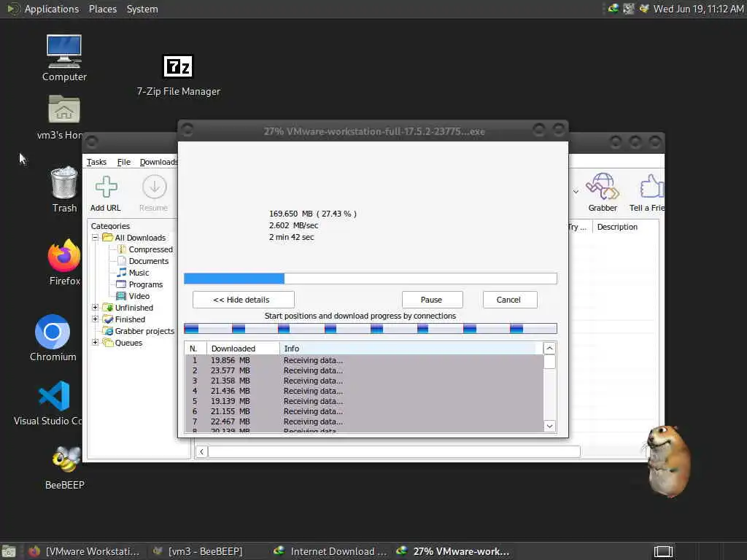Viewport: 747px width, 560px height.
Task: Click the connections progress segments bar
Action: point(370,329)
